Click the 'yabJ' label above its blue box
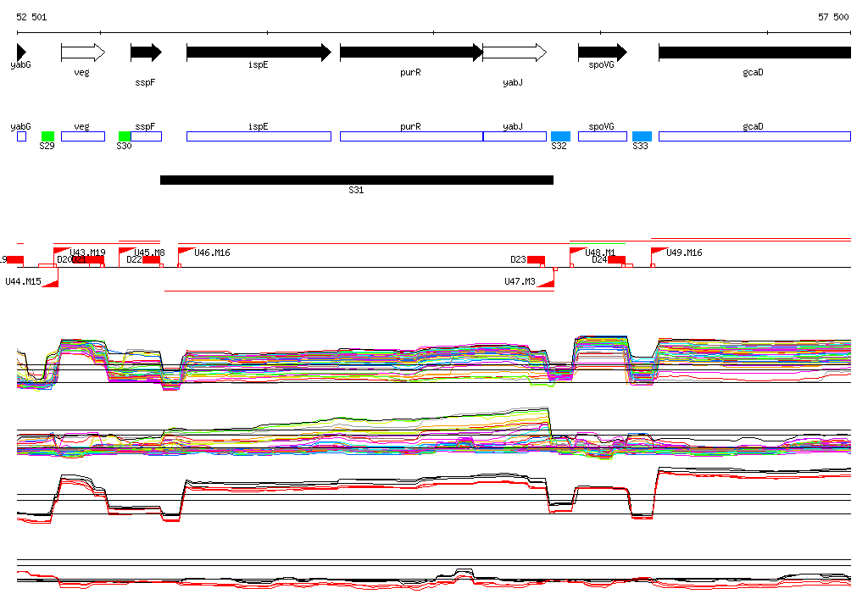Viewport: 868px width, 605px height. coord(513,127)
